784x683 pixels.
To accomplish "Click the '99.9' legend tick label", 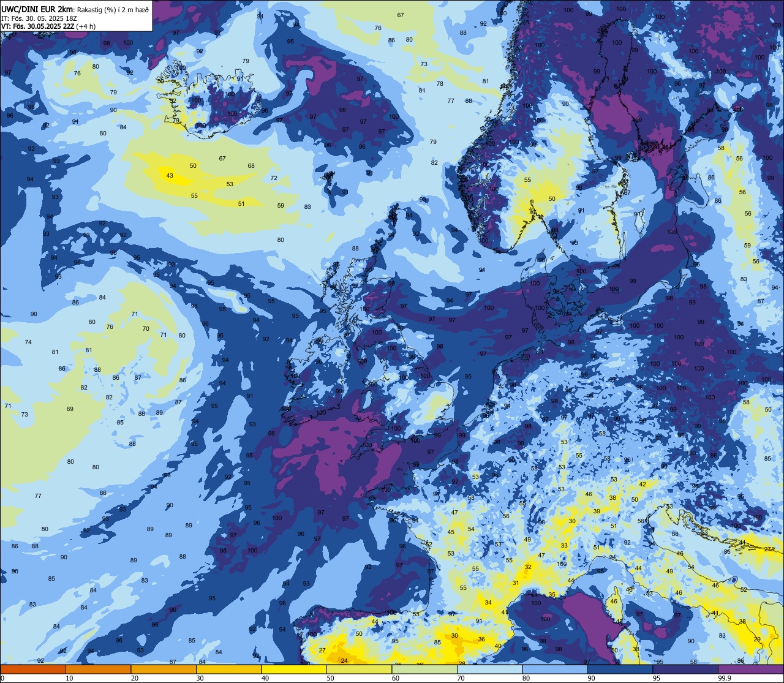I will tap(725, 678).
